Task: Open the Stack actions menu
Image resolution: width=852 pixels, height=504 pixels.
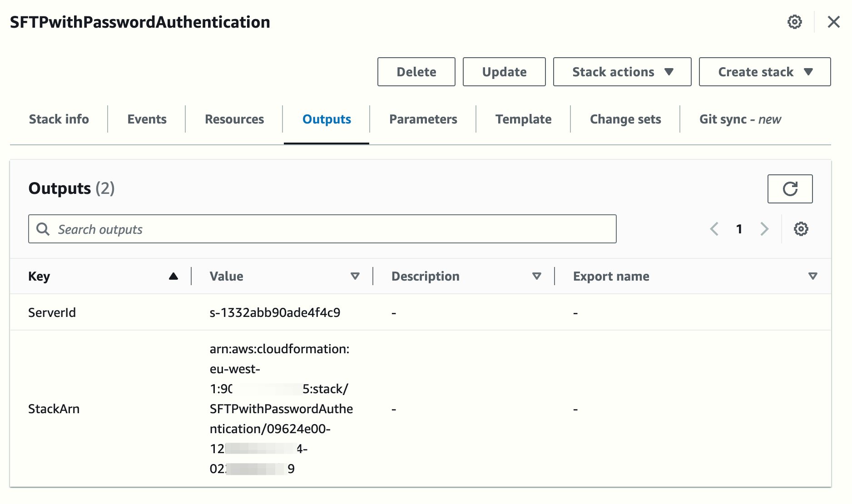Action: (622, 71)
